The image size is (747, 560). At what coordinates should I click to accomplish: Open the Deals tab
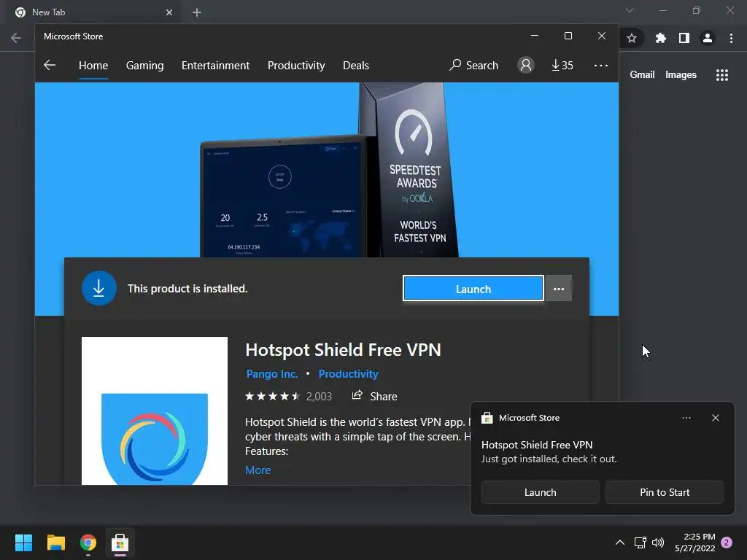coord(356,65)
